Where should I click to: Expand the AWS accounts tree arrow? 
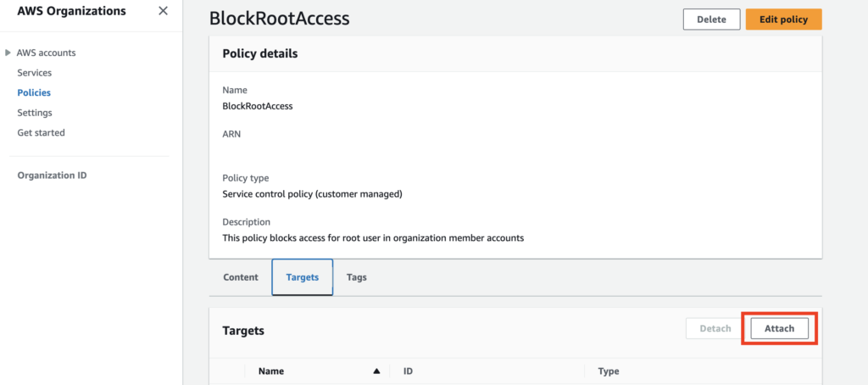click(x=8, y=53)
